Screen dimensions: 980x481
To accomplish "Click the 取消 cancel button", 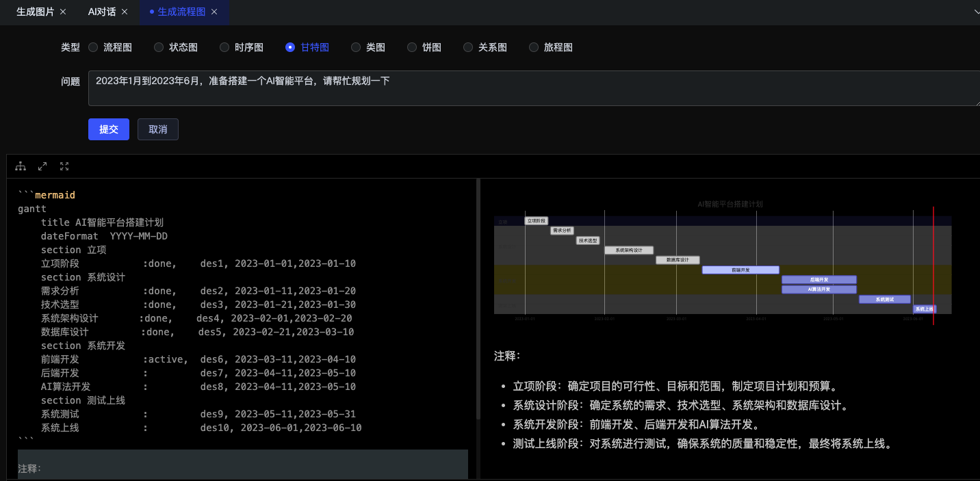I will coord(158,129).
